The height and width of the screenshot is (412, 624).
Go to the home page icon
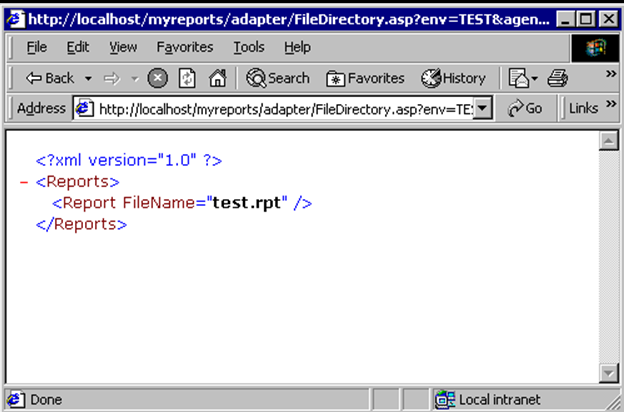pyautogui.click(x=217, y=78)
